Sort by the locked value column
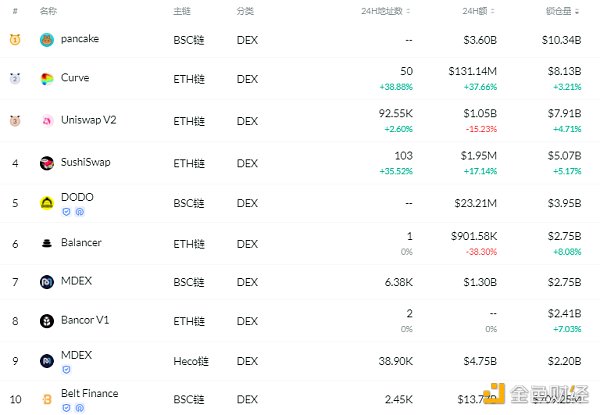600x415 pixels. [566, 11]
